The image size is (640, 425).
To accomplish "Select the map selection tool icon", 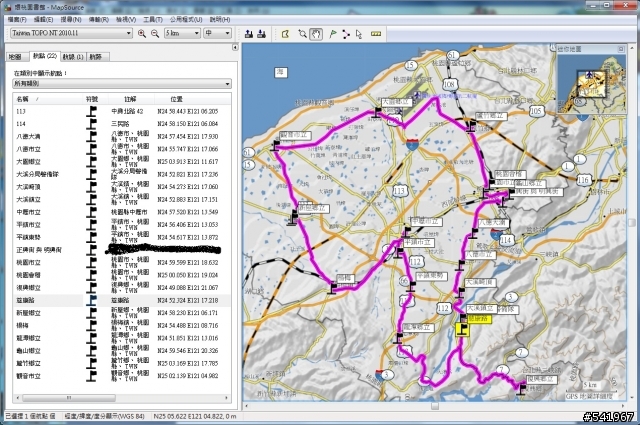I will point(285,34).
